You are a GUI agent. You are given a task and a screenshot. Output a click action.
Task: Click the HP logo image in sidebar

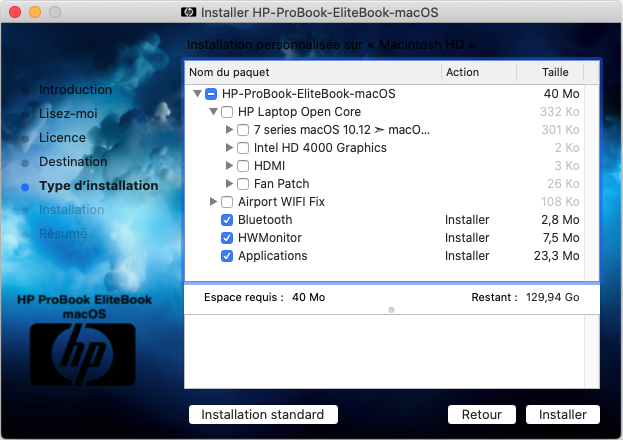coord(83,354)
